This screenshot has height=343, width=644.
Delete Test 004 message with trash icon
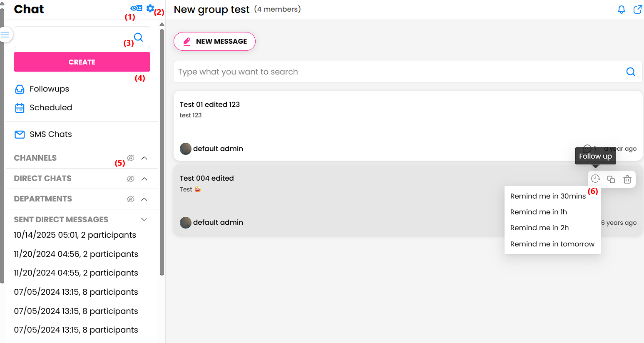pos(627,179)
